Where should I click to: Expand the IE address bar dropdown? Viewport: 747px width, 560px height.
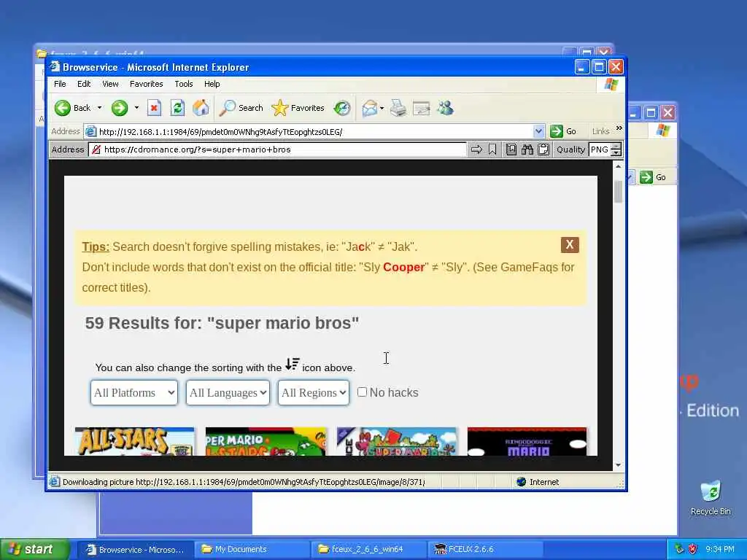tap(538, 131)
